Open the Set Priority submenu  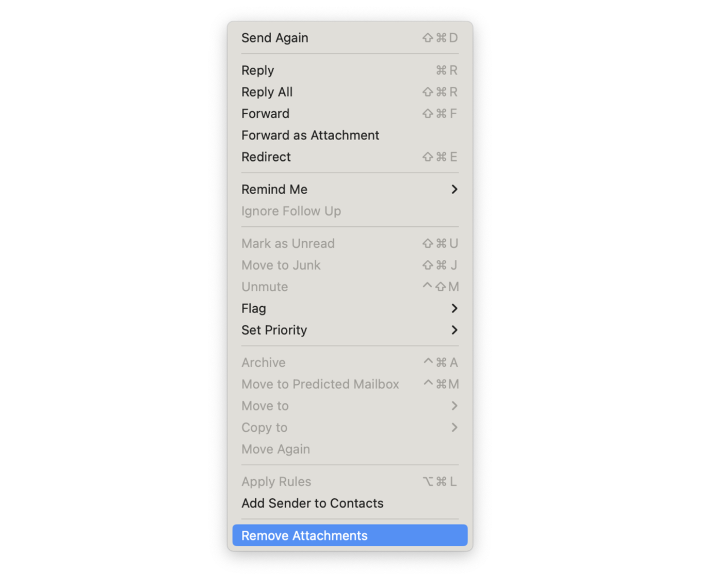274,330
